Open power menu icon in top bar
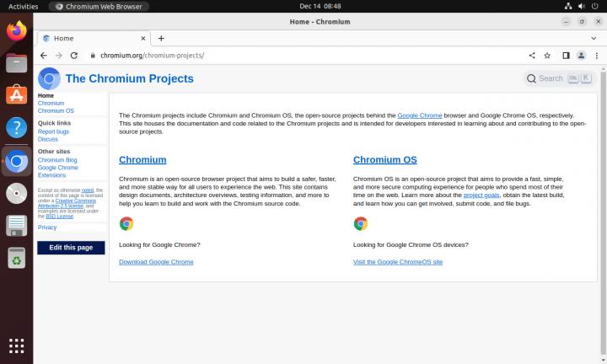The image size is (607, 364). click(595, 6)
